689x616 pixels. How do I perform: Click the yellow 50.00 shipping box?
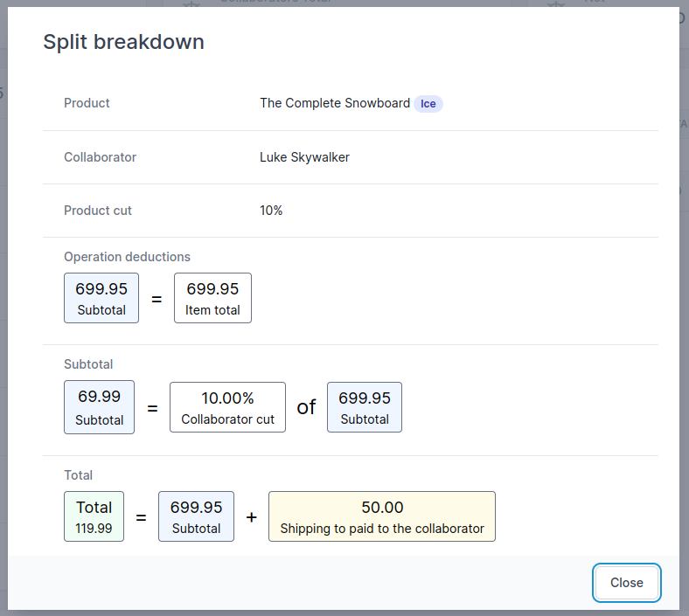(x=381, y=516)
